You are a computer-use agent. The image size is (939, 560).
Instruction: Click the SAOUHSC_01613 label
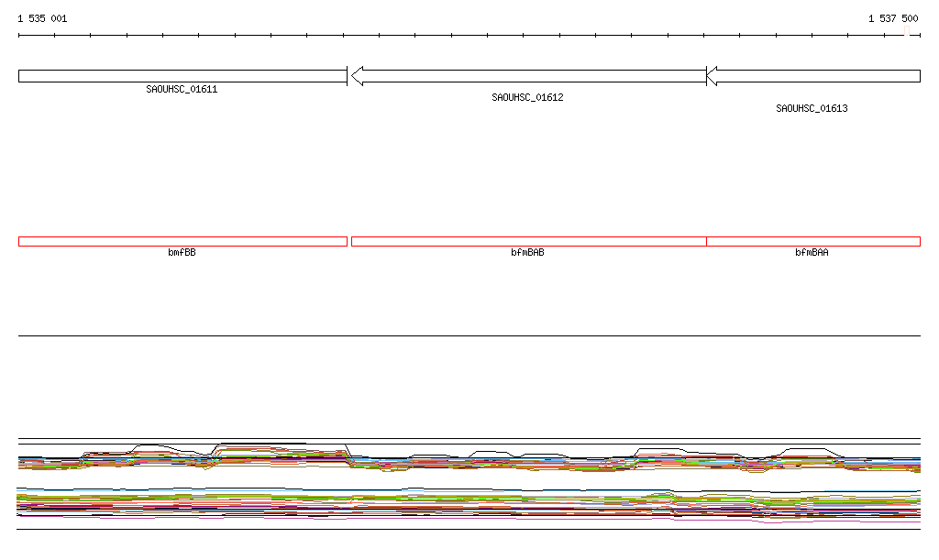[x=812, y=108]
